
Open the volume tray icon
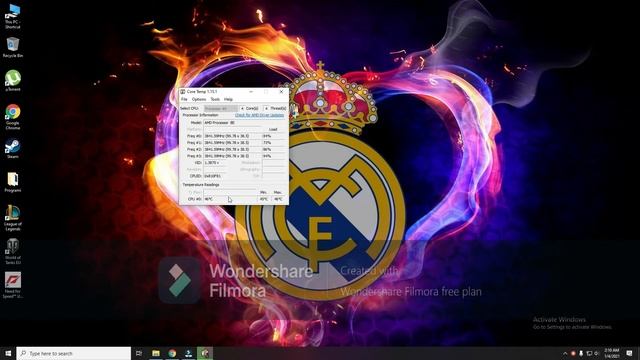click(x=596, y=353)
